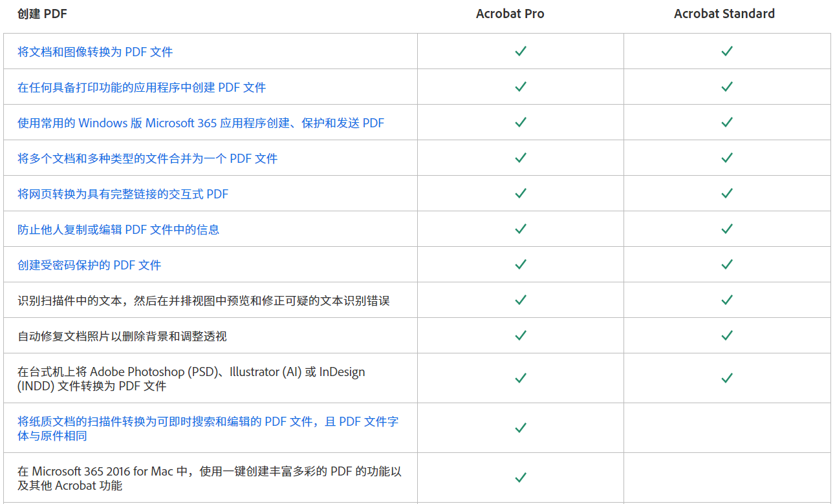Click Acrobat Pro checkmark for 纸质文档的扫描件 row
835x504 pixels.
click(521, 428)
